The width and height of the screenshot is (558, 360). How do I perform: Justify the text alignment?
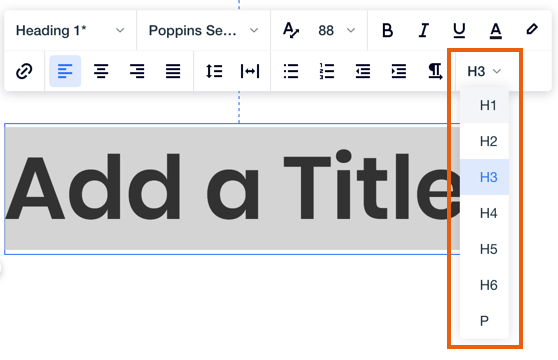[x=173, y=71]
